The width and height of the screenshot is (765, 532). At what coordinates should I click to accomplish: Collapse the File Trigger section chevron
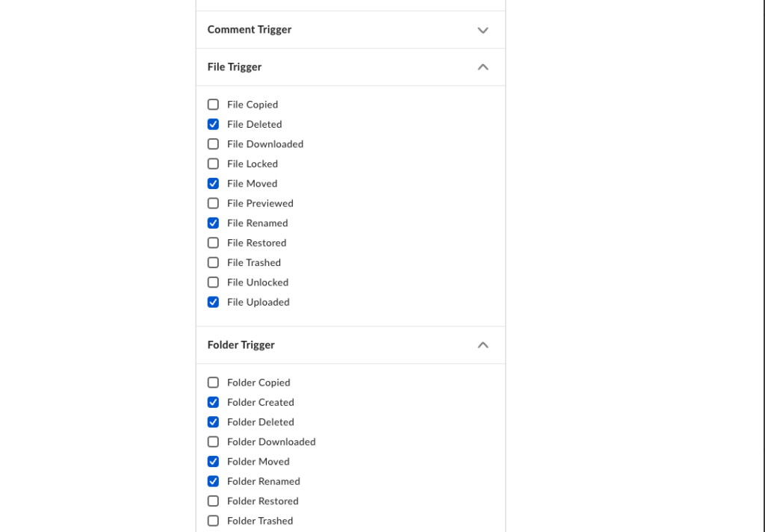[x=483, y=67]
